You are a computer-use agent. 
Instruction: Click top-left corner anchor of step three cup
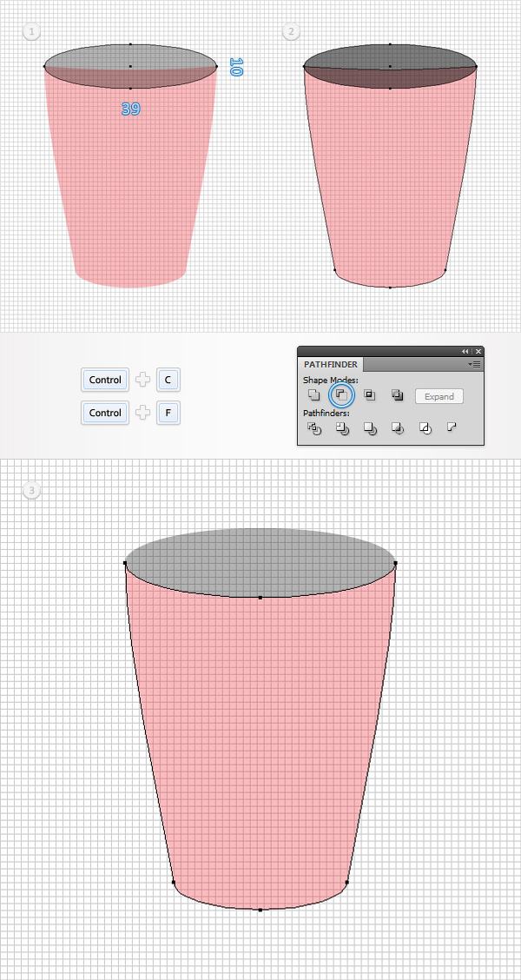pos(125,563)
